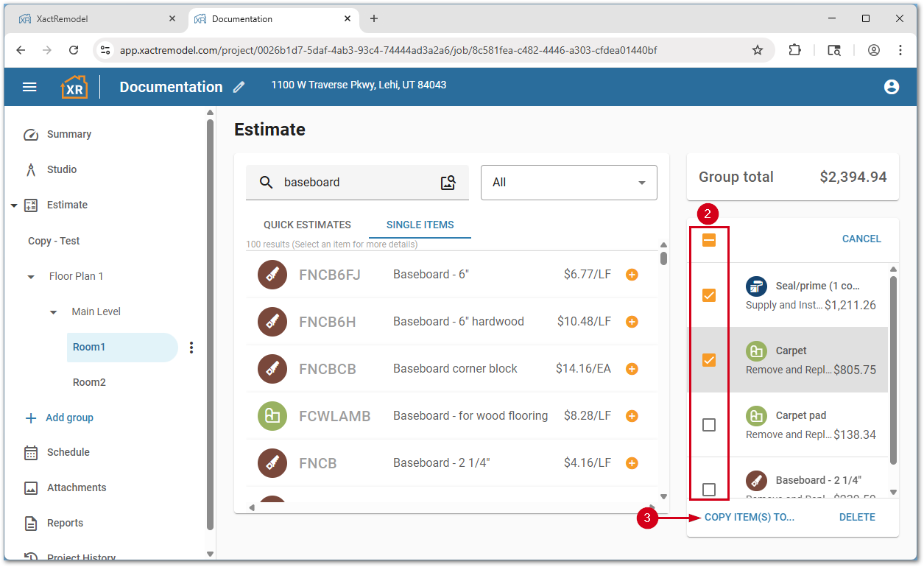Switch to the Quick Estimates tab
This screenshot has height=567, width=924.
pyautogui.click(x=307, y=225)
